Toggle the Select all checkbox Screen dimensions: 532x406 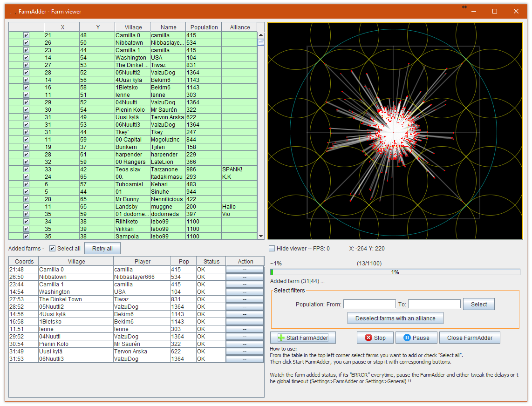click(52, 249)
